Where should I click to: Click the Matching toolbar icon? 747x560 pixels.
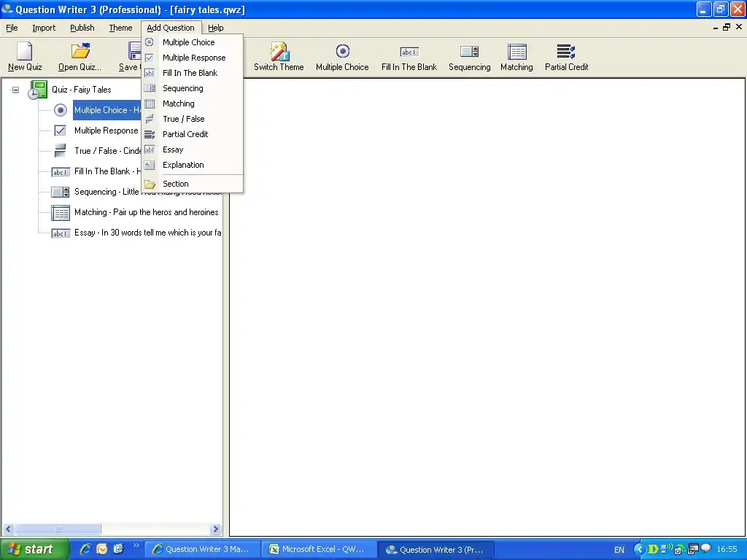click(516, 52)
